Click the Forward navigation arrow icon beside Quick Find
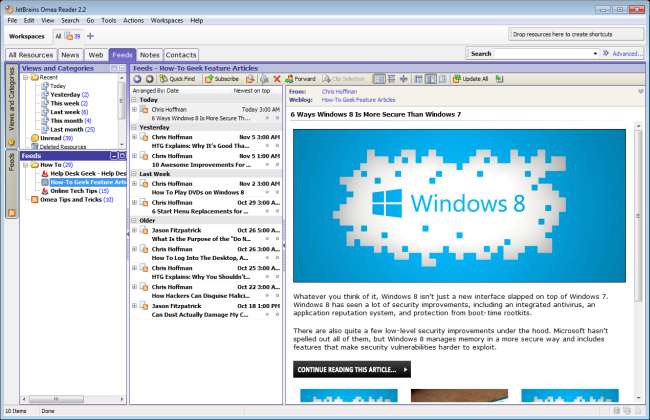The image size is (650, 420). point(150,79)
